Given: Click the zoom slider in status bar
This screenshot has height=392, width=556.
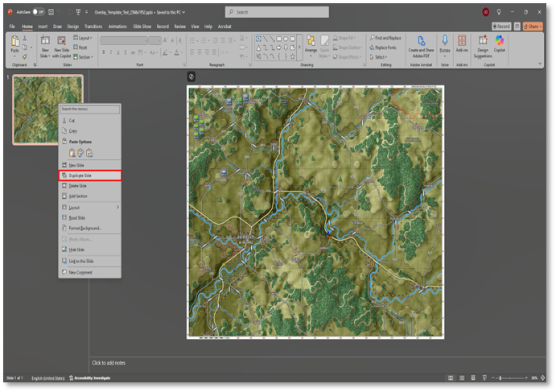Looking at the screenshot, I should (500, 378).
